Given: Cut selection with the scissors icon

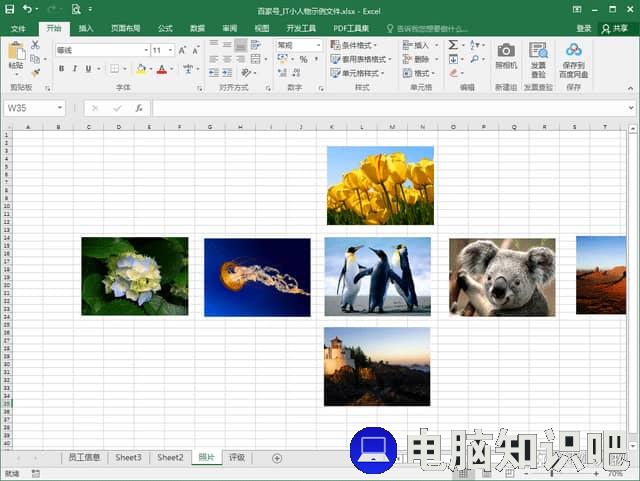Looking at the screenshot, I should point(35,45).
